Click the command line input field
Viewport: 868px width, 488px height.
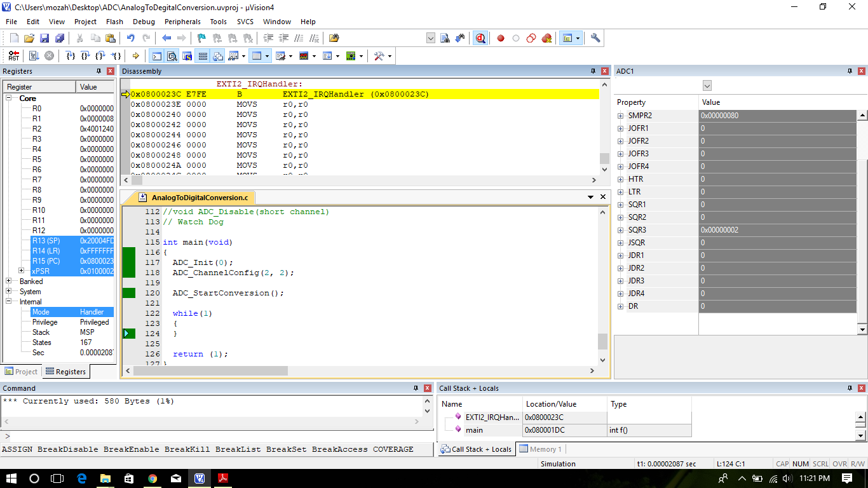tap(216, 437)
